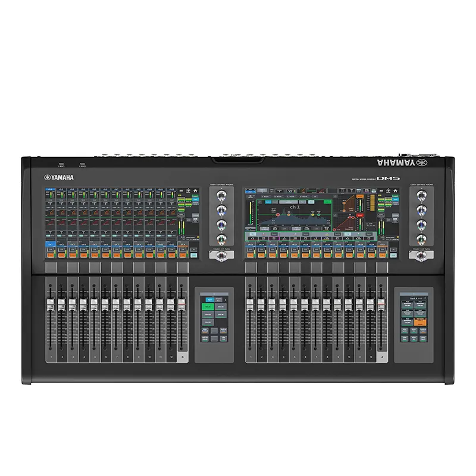Image resolution: width=476 pixels, height=476 pixels.
Task: Select the highlighted blue ch 1 name on the left screen
Action: coord(51,244)
